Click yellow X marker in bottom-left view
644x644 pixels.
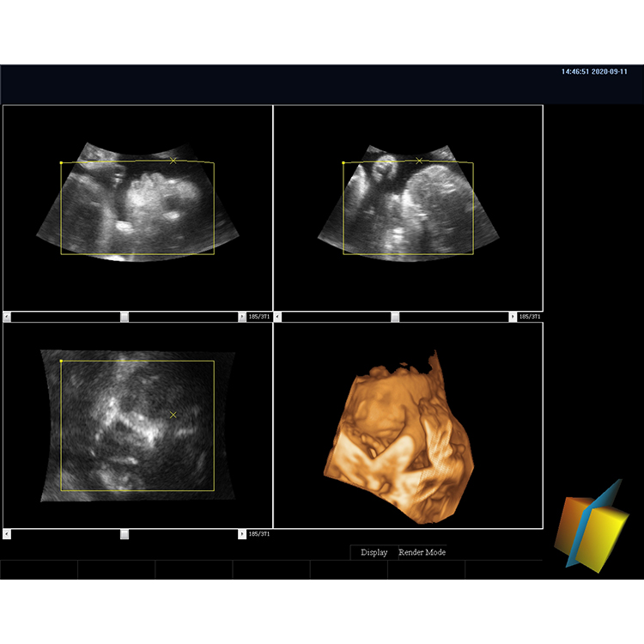(x=173, y=416)
